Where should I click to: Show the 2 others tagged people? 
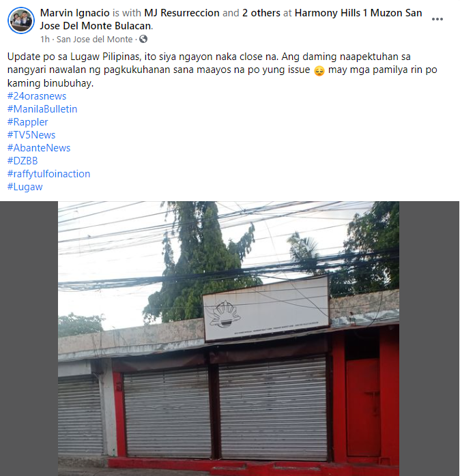click(x=261, y=13)
